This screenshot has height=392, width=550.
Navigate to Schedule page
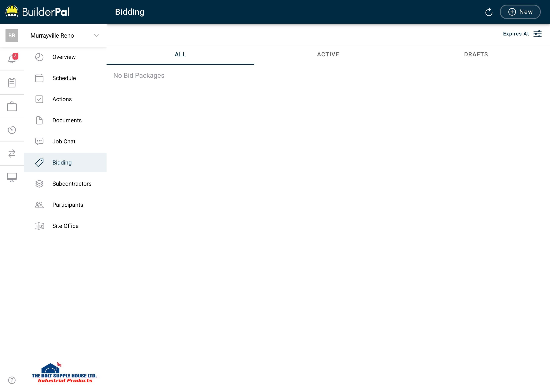point(64,78)
